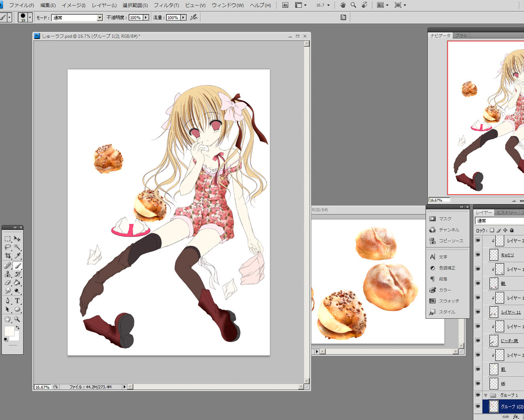The image size is (524, 420).
Task: Switch to the ヒストリー tab
Action: click(507, 212)
